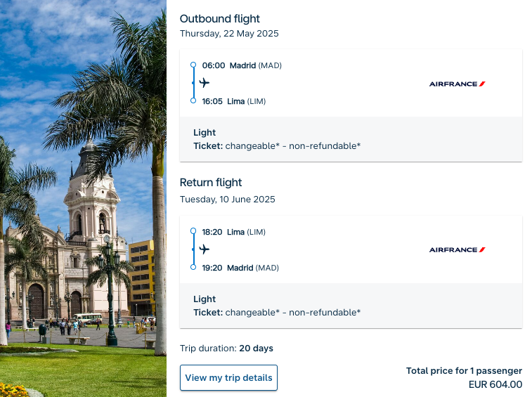This screenshot has width=532, height=397.
Task: Click the Madrid arrival circle marker at 19:20
Action: pyautogui.click(x=193, y=267)
